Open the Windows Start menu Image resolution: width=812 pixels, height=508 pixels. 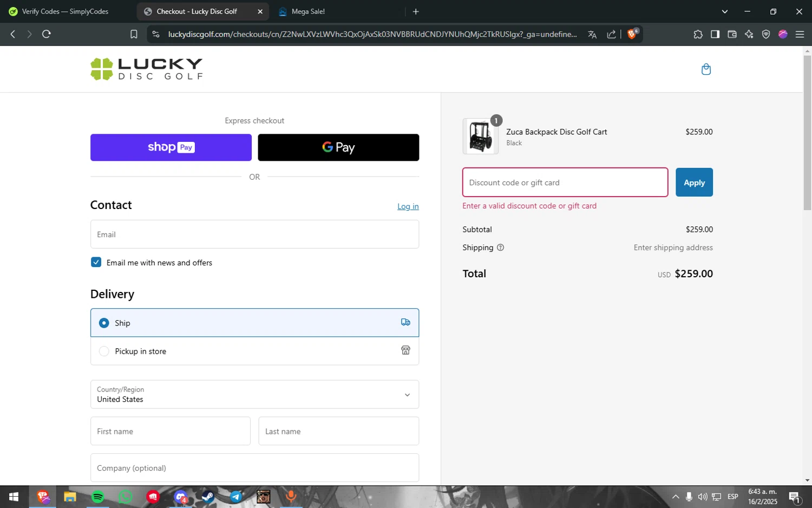(x=14, y=497)
